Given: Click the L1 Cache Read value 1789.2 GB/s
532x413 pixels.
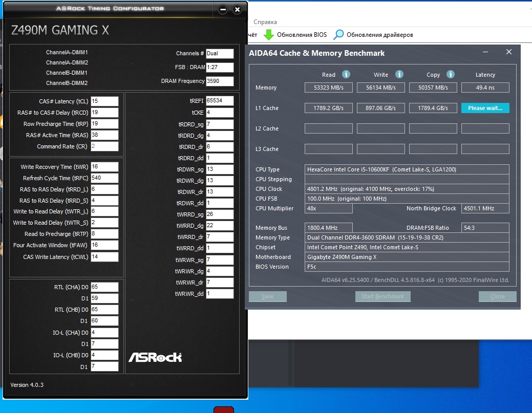Looking at the screenshot, I should (328, 108).
